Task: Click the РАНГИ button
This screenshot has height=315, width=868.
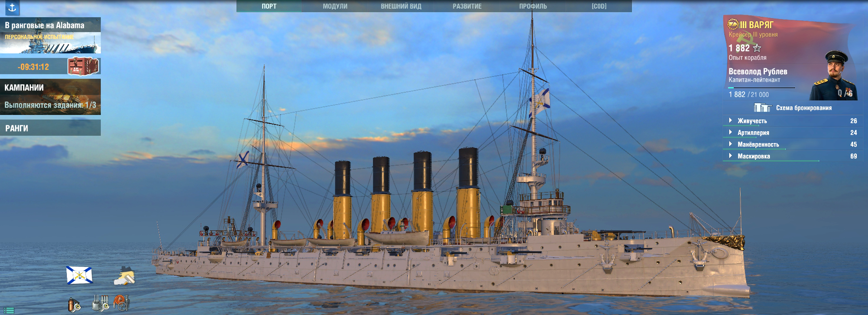Action: (x=50, y=128)
